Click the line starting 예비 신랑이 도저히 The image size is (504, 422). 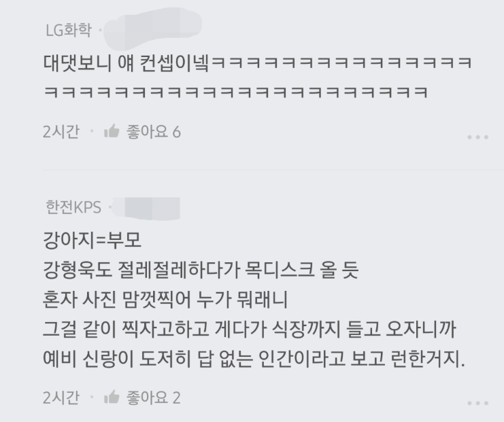pos(254,359)
